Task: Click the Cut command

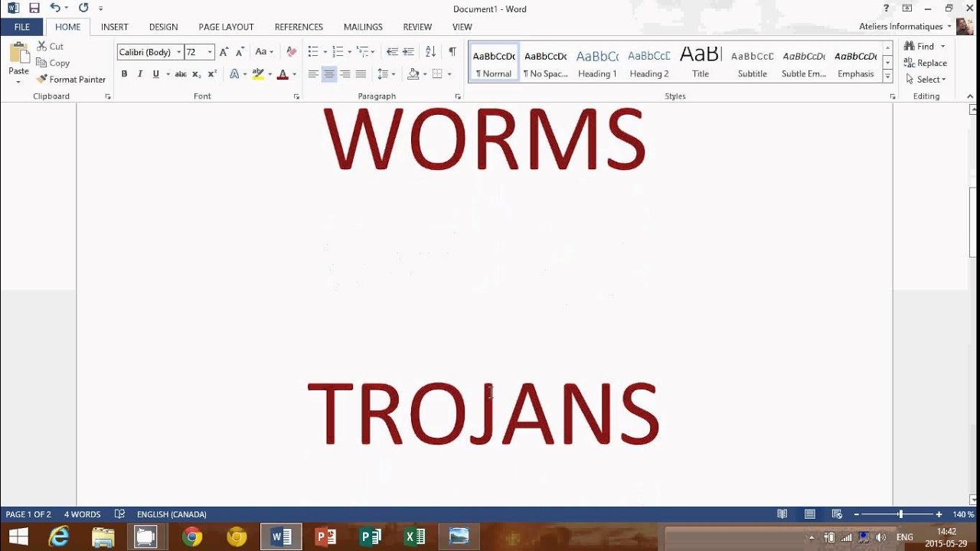Action: coord(51,47)
